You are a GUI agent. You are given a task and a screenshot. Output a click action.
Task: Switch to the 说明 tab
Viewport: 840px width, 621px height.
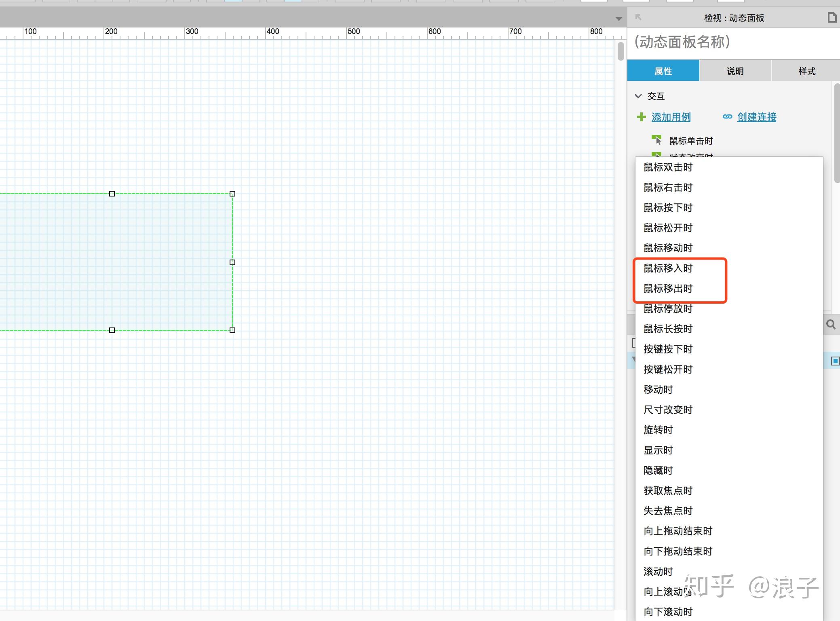click(x=735, y=71)
